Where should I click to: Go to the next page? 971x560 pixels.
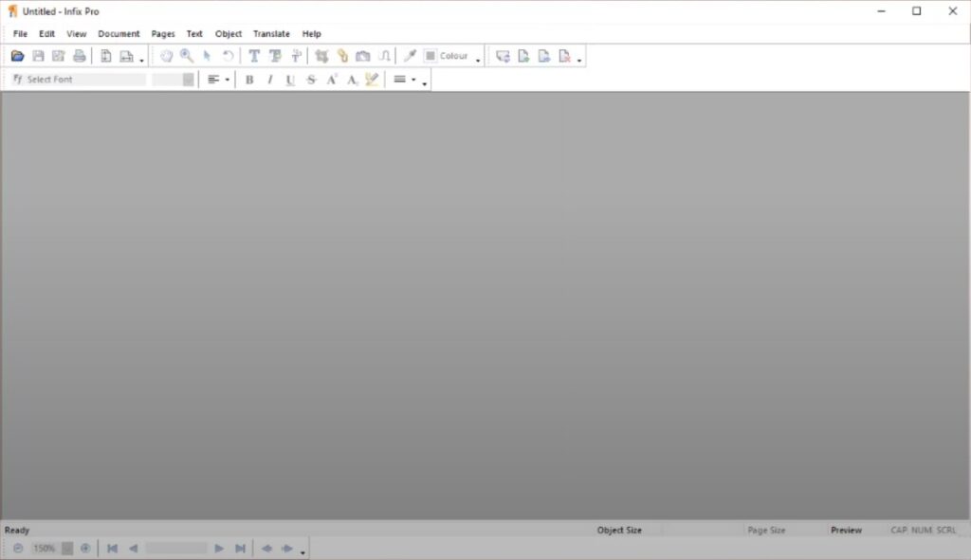tap(219, 549)
